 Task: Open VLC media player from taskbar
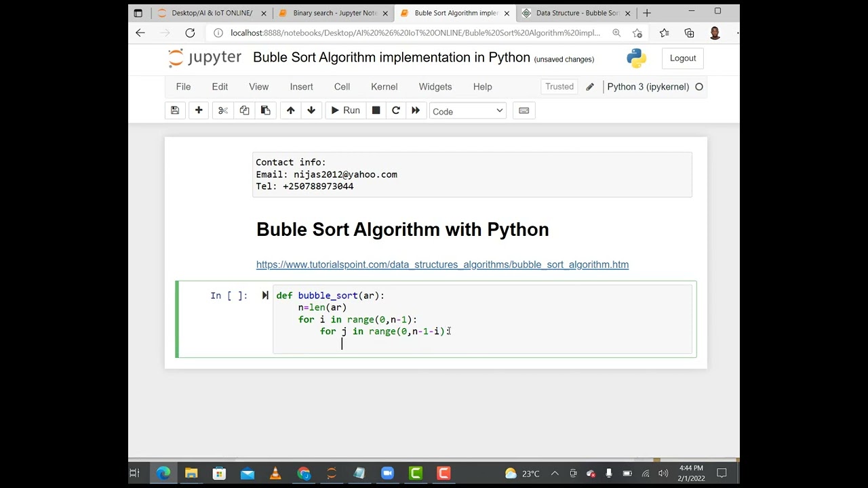click(275, 473)
